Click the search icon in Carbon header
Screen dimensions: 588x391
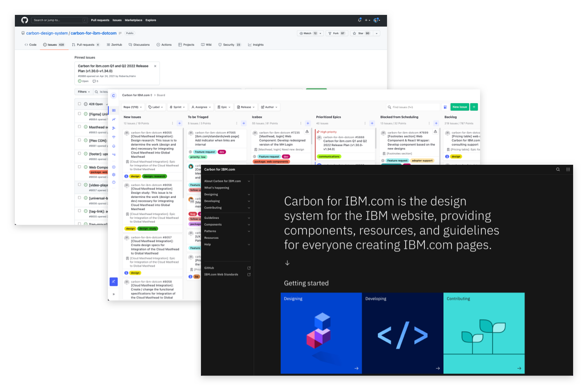click(558, 169)
